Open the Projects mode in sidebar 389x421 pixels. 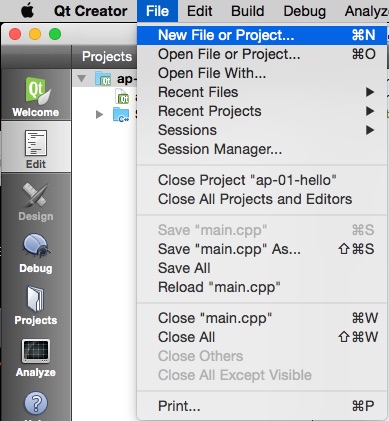pos(36,305)
